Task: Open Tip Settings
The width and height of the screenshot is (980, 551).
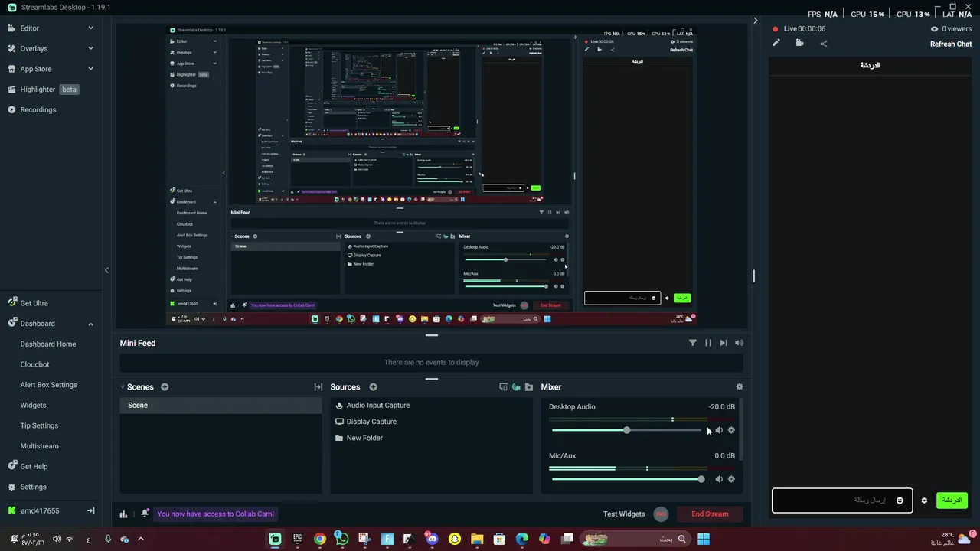Action: point(39,425)
